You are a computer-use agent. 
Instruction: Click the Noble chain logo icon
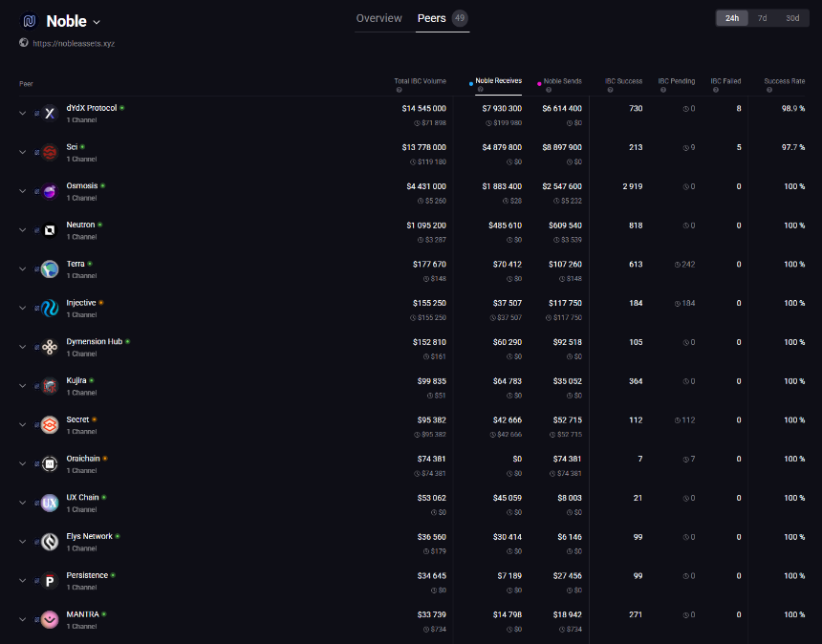[30, 21]
